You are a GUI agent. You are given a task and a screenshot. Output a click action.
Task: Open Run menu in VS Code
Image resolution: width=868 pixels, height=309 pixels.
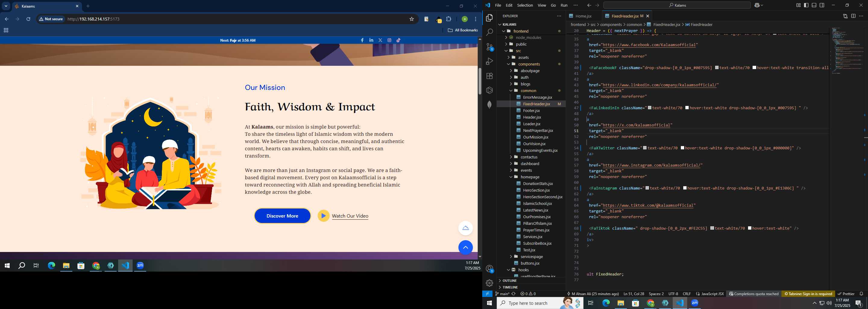pyautogui.click(x=564, y=5)
